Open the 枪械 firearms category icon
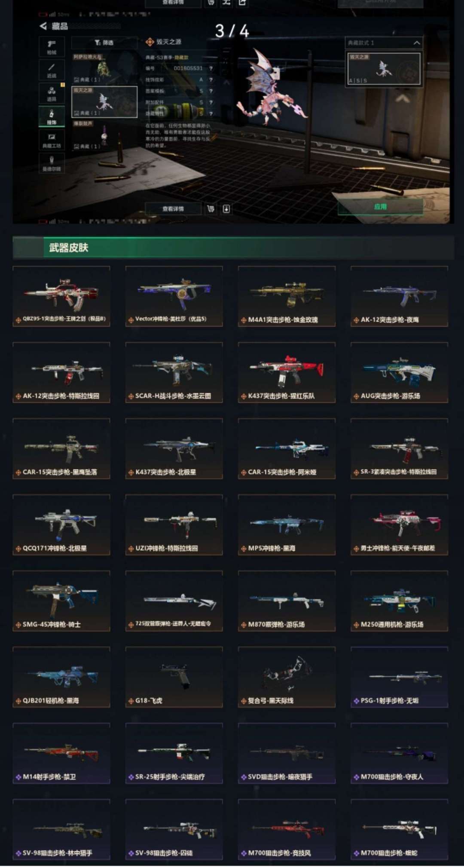 [52, 46]
